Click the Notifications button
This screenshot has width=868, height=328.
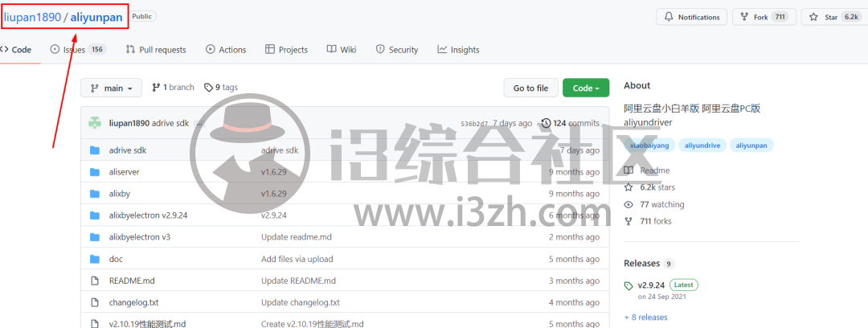[x=691, y=17]
